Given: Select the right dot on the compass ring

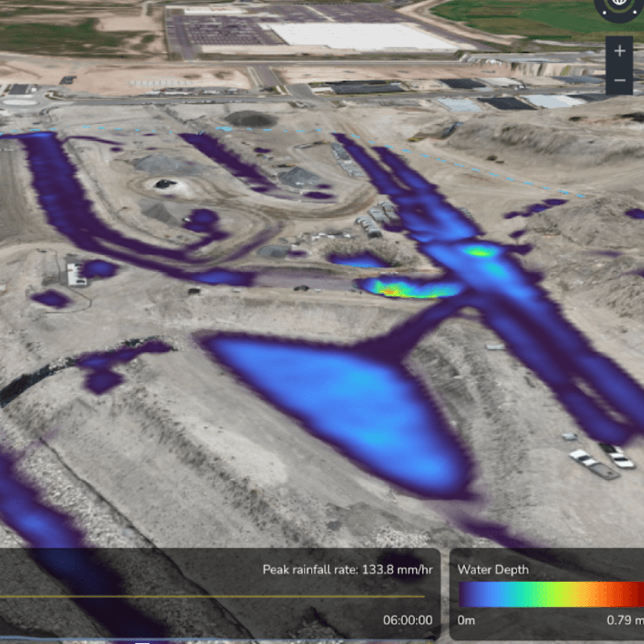Looking at the screenshot, I should pos(634,13).
